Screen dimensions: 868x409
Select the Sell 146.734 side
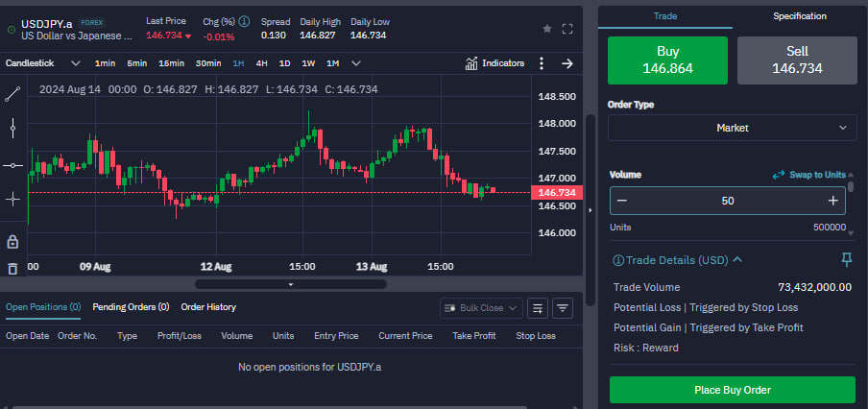(797, 60)
